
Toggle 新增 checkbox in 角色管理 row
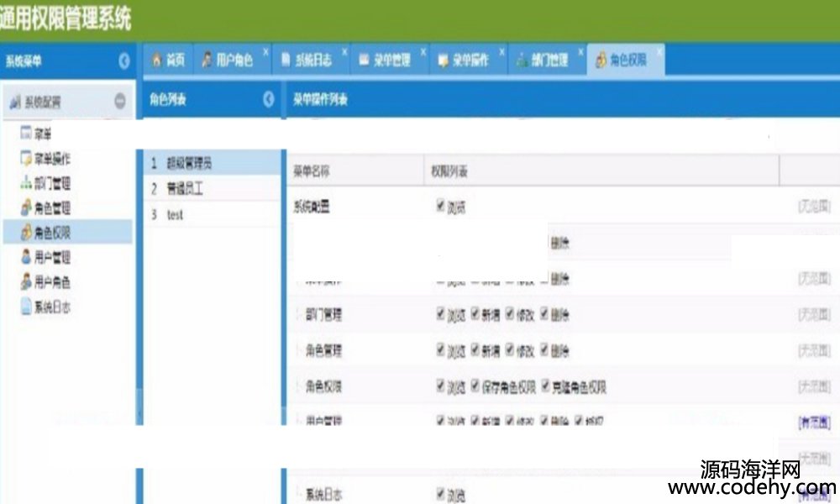[x=475, y=349]
